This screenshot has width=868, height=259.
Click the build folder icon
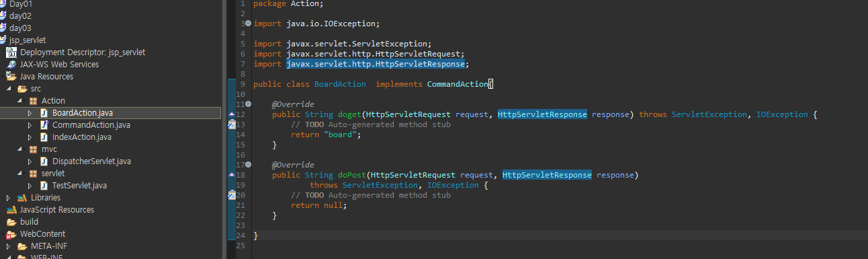click(11, 222)
